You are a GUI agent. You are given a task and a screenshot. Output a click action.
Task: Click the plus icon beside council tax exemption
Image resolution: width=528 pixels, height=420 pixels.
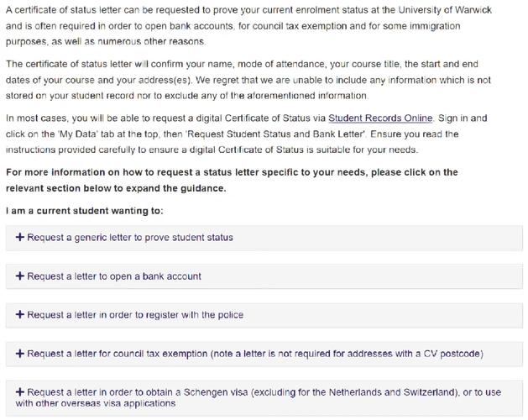tap(20, 354)
